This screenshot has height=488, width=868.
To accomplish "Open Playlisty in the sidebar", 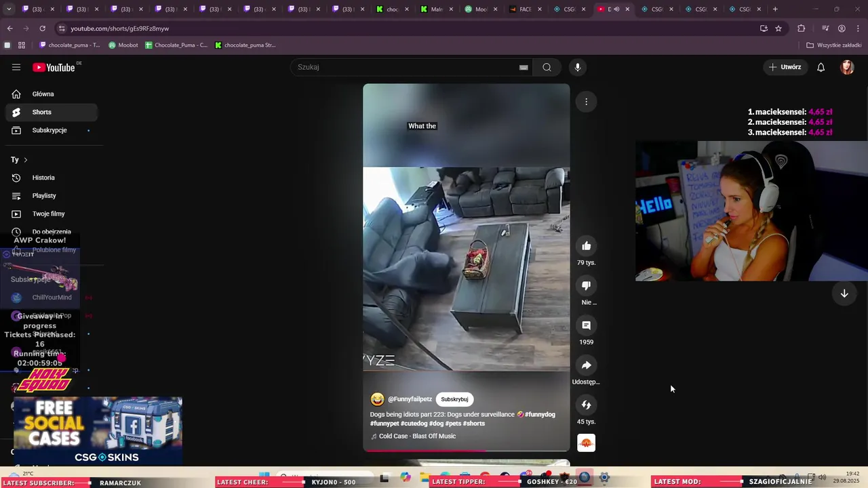I will tap(52, 196).
